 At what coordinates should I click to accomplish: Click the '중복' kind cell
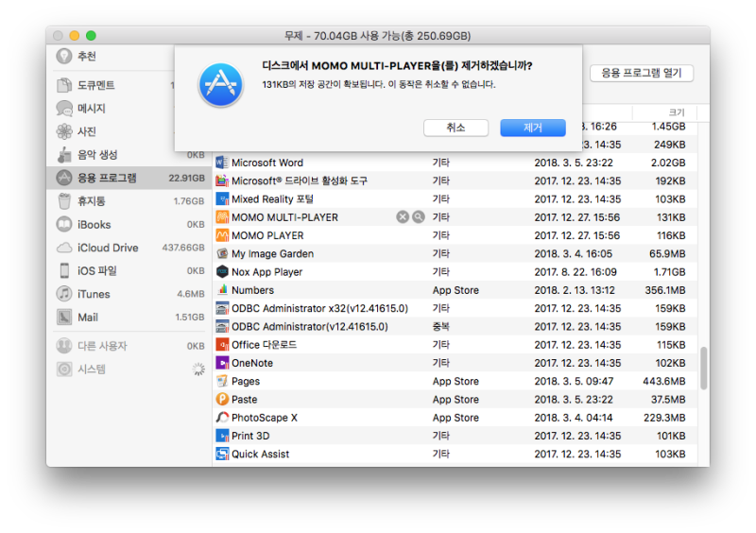click(x=440, y=327)
